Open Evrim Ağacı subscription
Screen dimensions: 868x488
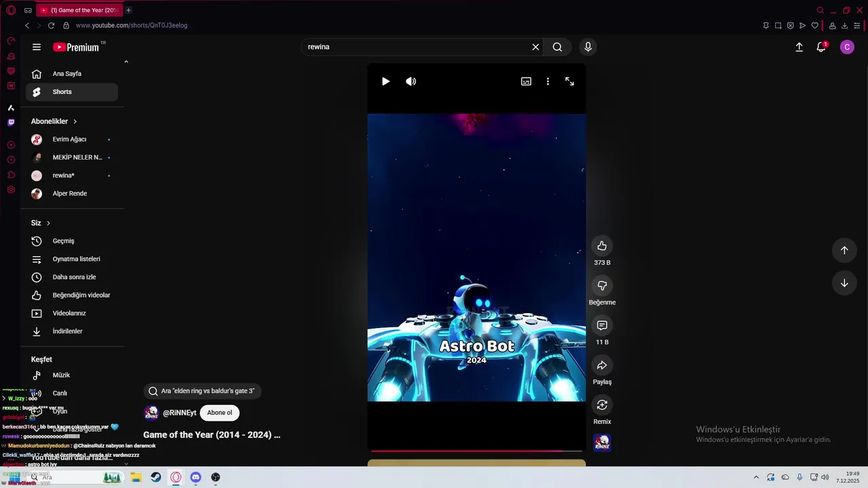72,140
